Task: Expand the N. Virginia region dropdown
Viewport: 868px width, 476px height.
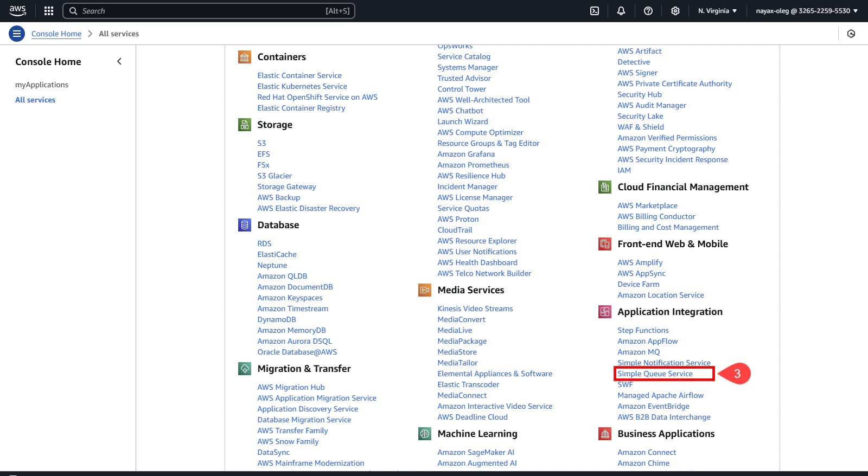Action: coord(717,11)
